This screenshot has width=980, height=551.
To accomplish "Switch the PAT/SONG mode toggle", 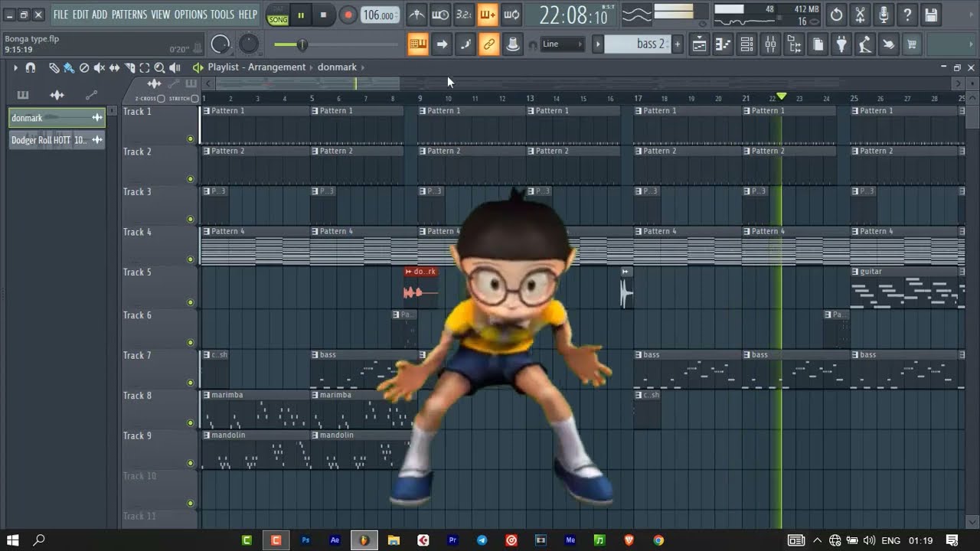I will click(x=277, y=15).
